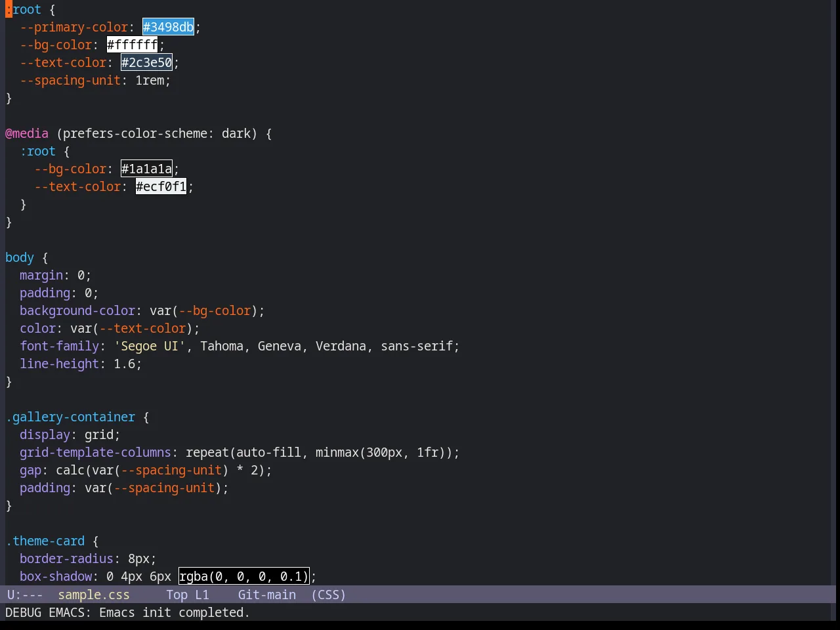Click the display: grid line
Image resolution: width=840 pixels, height=630 pixels.
tap(70, 434)
